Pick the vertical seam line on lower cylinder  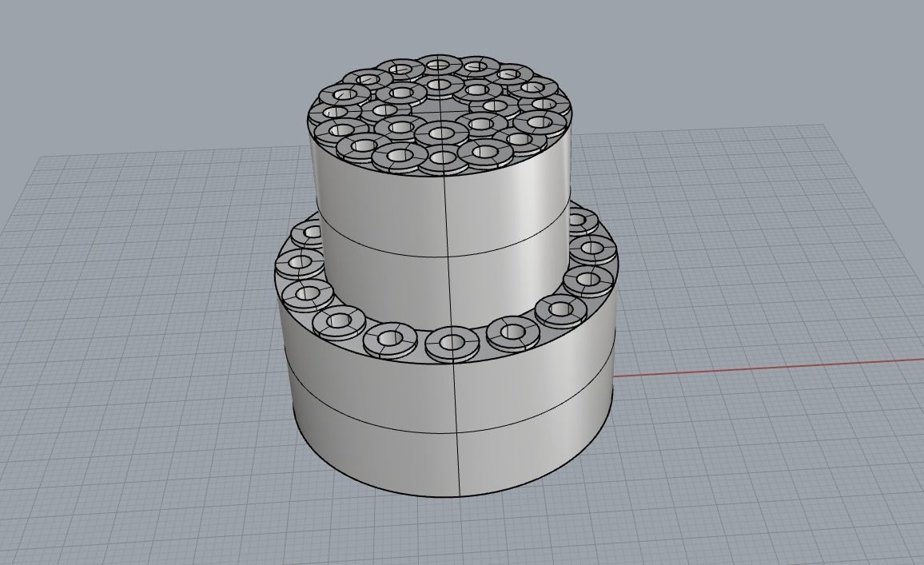(456, 430)
